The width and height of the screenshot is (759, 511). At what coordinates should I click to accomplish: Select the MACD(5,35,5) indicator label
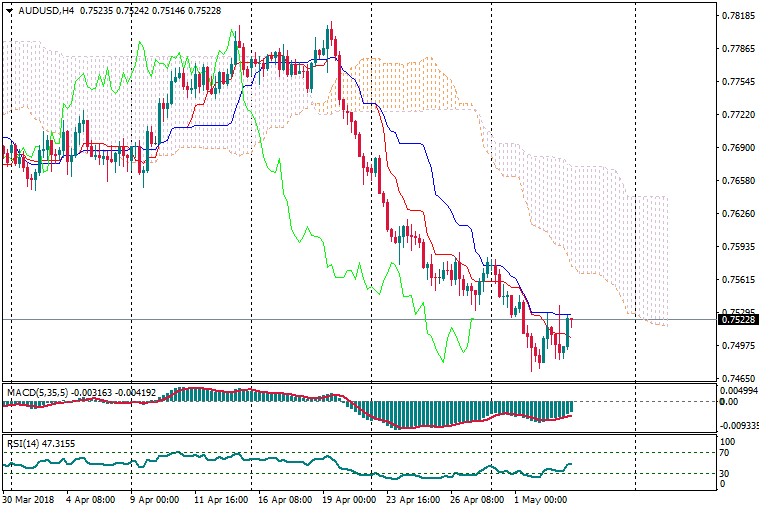pos(40,392)
